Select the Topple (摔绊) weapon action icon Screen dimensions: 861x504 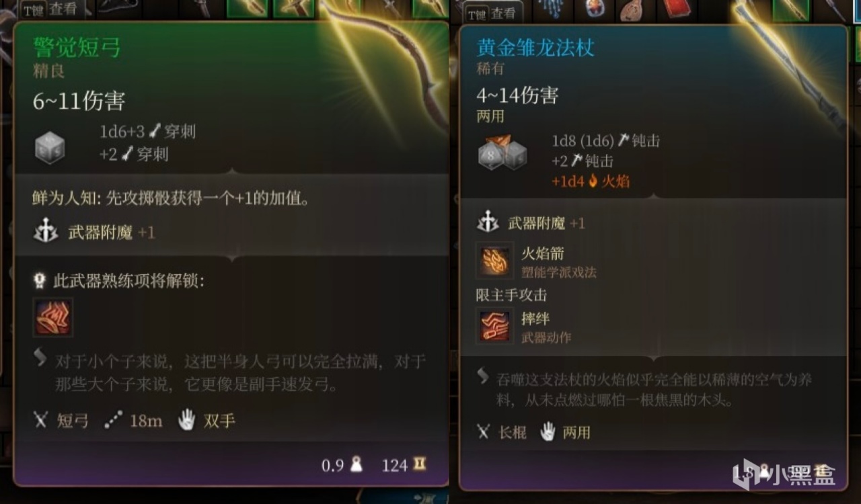pos(495,326)
